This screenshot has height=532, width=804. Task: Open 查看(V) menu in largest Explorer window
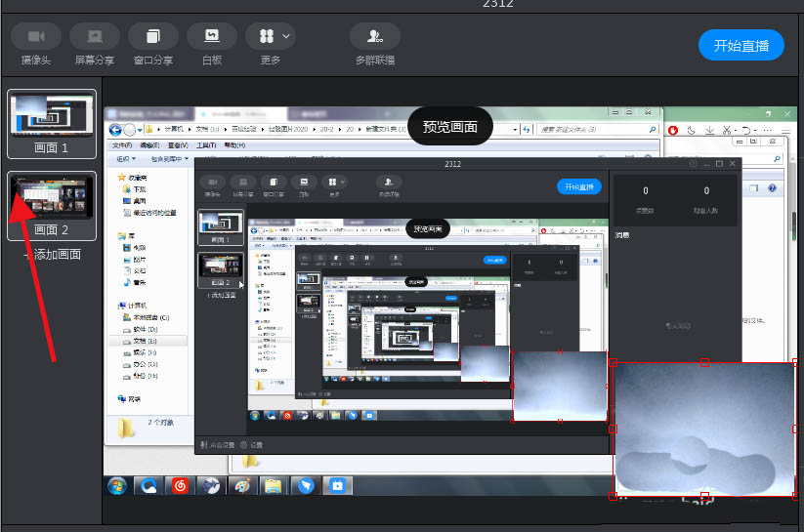pyautogui.click(x=178, y=145)
